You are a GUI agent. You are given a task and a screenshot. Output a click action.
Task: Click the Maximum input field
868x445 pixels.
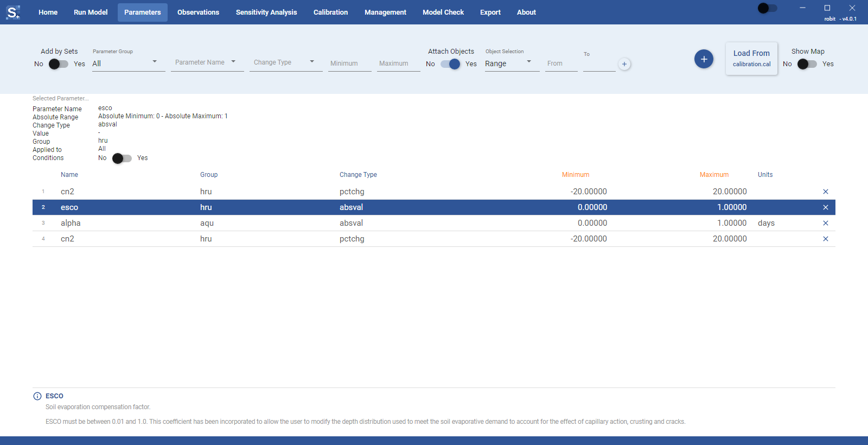coord(399,63)
